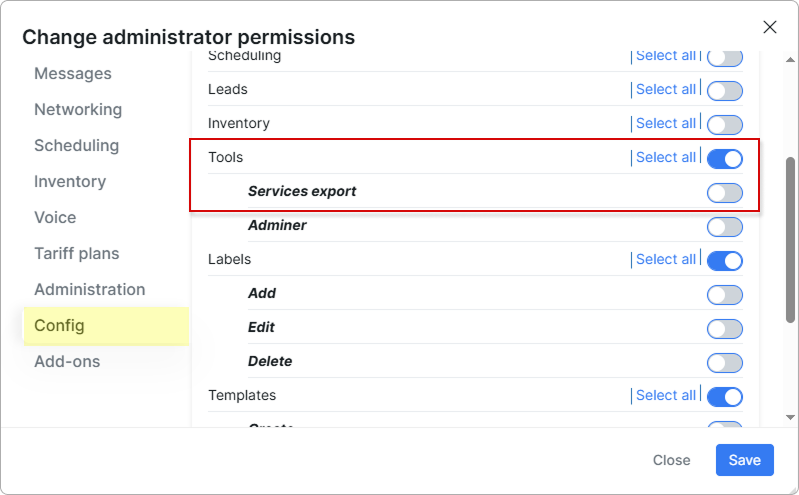This screenshot has height=495, width=799.
Task: Click the Tools row label
Action: (x=225, y=157)
